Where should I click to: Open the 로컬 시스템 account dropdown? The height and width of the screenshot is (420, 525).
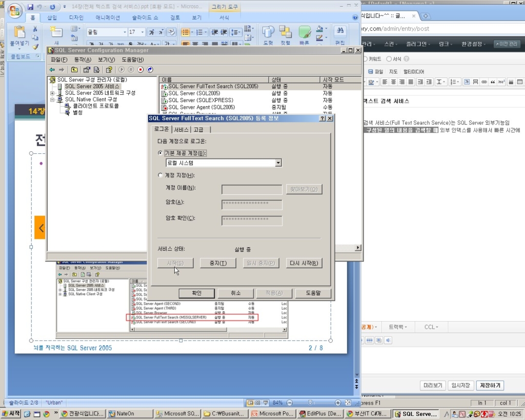point(278,163)
